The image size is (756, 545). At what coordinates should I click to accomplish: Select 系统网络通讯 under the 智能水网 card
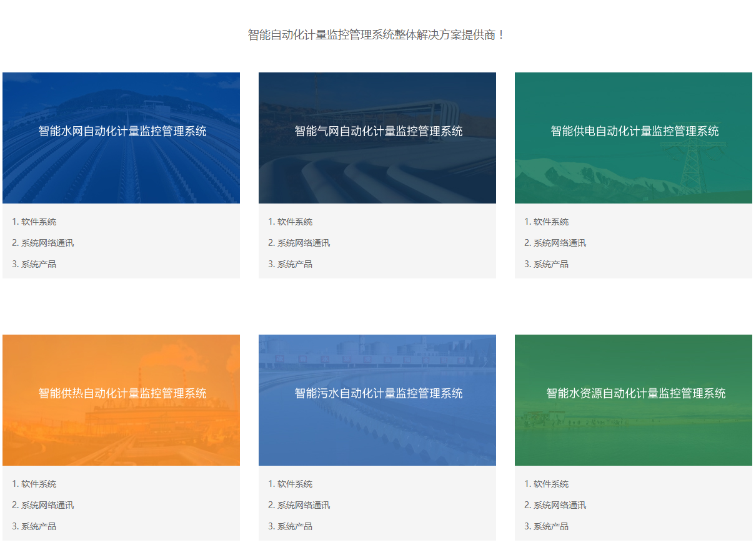pyautogui.click(x=43, y=243)
